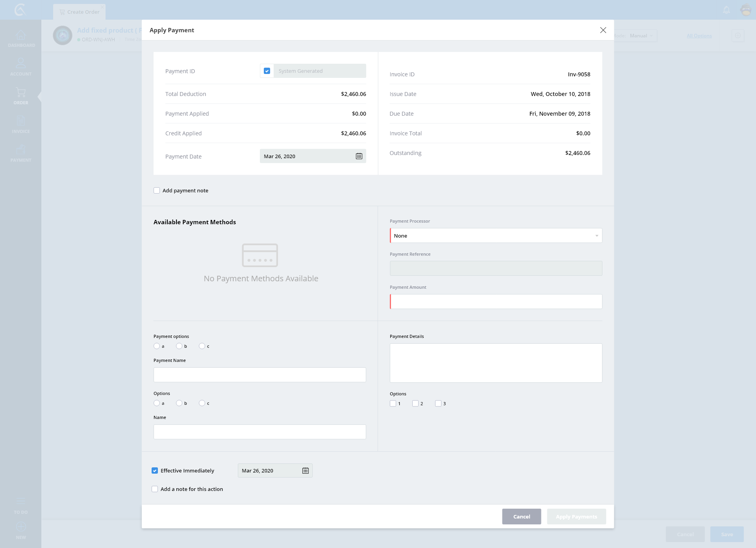
Task: Click the Payment Amount input field
Action: click(x=496, y=302)
